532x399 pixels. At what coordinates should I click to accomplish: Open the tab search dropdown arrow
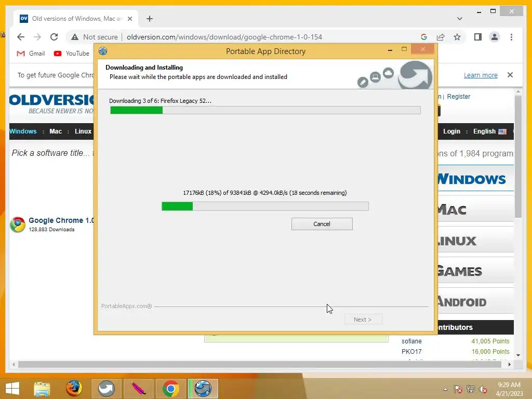coord(459,19)
